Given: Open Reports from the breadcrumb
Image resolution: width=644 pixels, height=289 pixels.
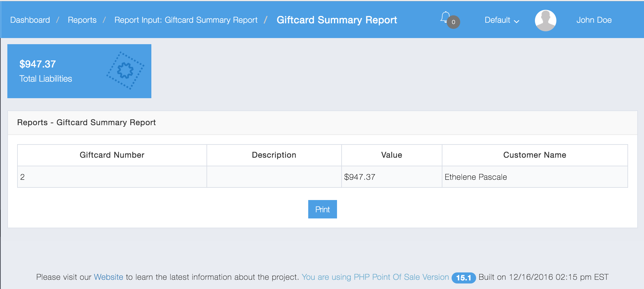Looking at the screenshot, I should pos(82,20).
